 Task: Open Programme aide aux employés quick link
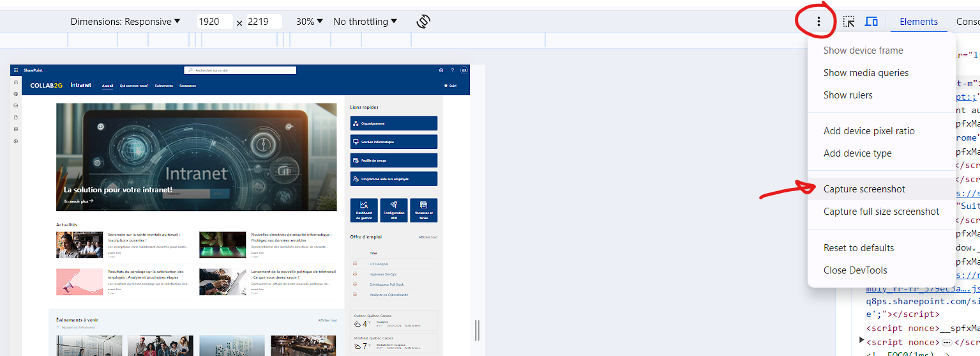point(394,179)
